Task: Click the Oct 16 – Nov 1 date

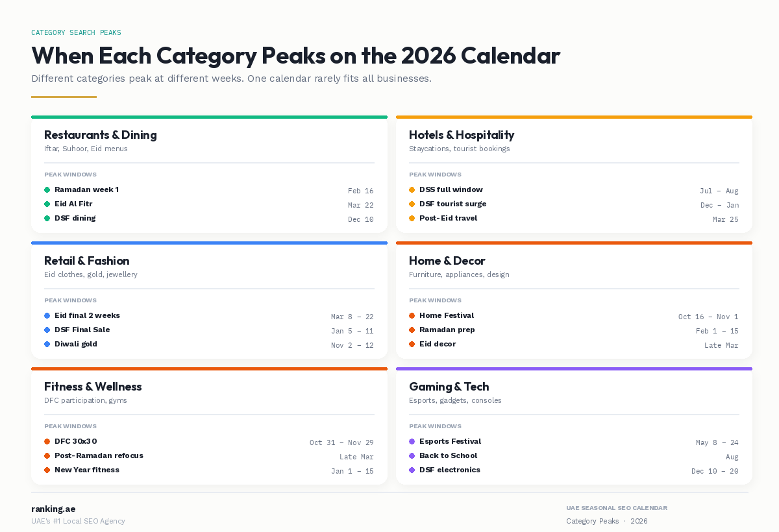Action: click(x=708, y=317)
